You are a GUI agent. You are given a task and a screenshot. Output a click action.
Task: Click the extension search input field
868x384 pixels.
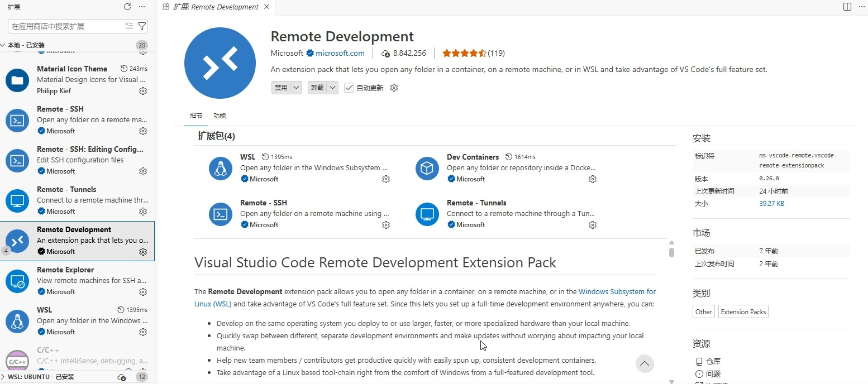[66, 26]
